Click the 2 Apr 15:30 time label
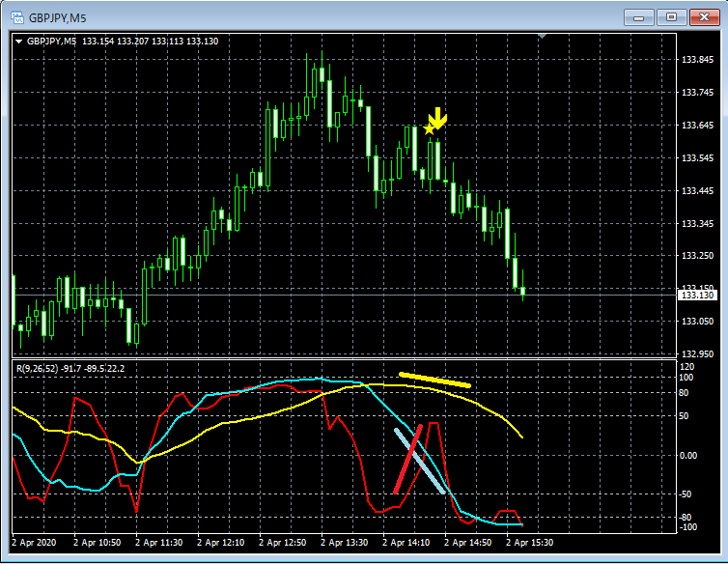This screenshot has height=564, width=728. click(x=530, y=543)
